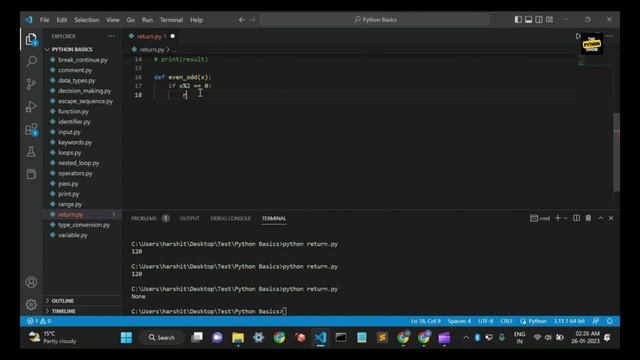Toggle the bottom panel layout icon

(529, 20)
